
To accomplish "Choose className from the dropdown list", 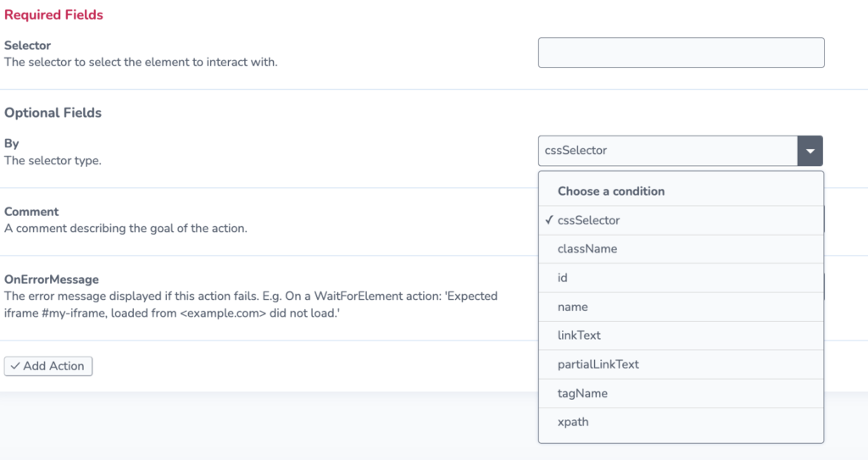I will click(681, 249).
